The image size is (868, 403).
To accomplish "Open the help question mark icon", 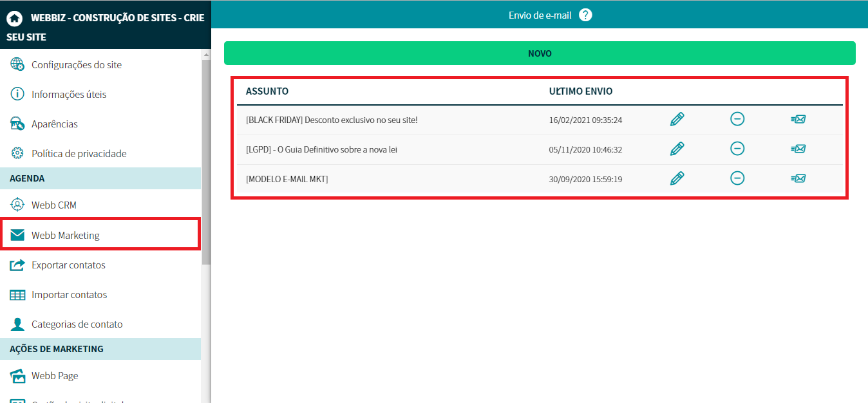I will coord(585,15).
